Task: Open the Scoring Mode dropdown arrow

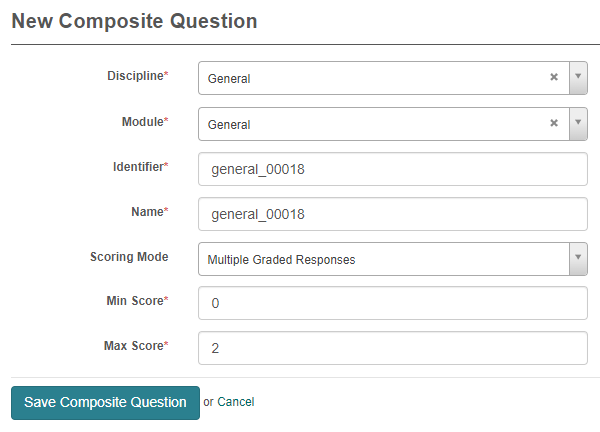Action: (x=577, y=258)
